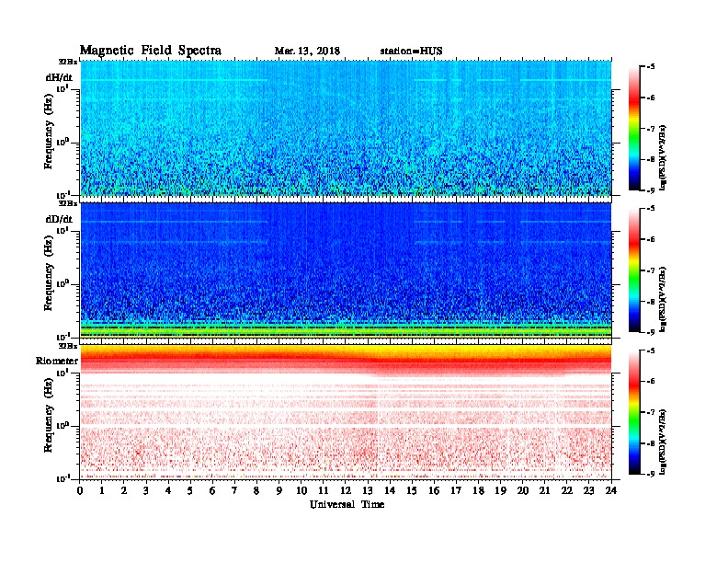Viewport: 728px width, 563px height.
Task: Click the dH/dt panel colorbar
Action: [634, 128]
